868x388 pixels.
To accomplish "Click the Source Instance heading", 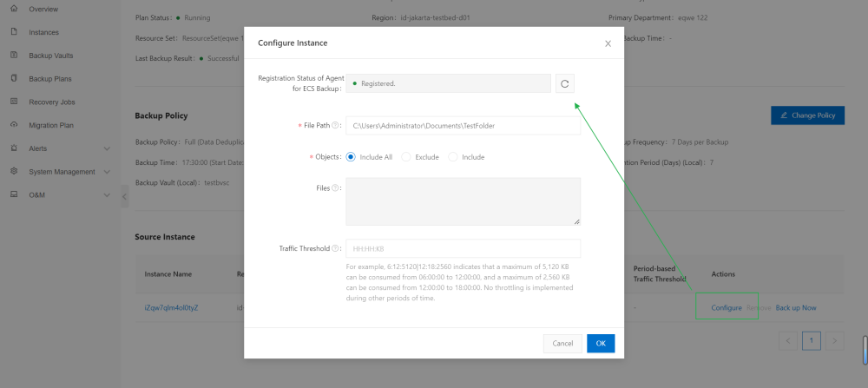I will click(165, 237).
